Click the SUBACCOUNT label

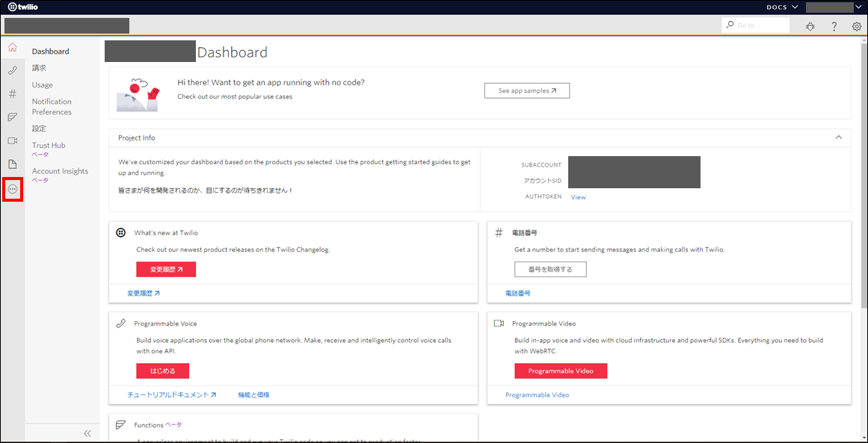541,165
